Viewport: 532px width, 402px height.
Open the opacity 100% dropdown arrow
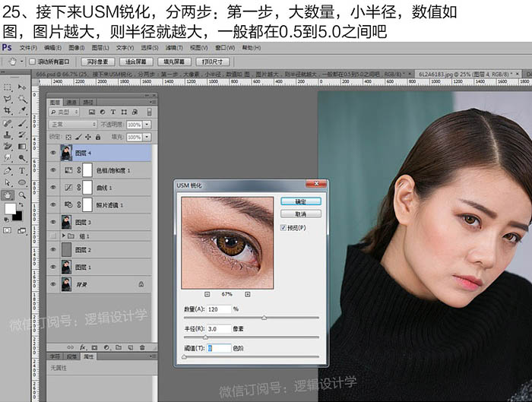[x=146, y=125]
